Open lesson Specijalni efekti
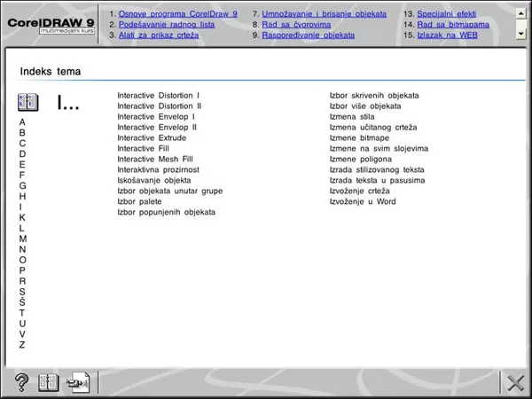The width and height of the screenshot is (532, 399). click(447, 14)
